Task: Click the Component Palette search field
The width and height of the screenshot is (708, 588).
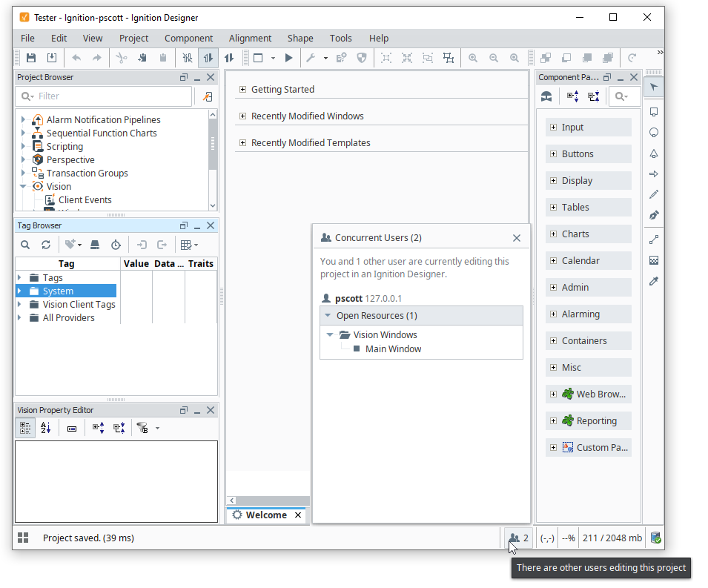Action: click(x=624, y=96)
